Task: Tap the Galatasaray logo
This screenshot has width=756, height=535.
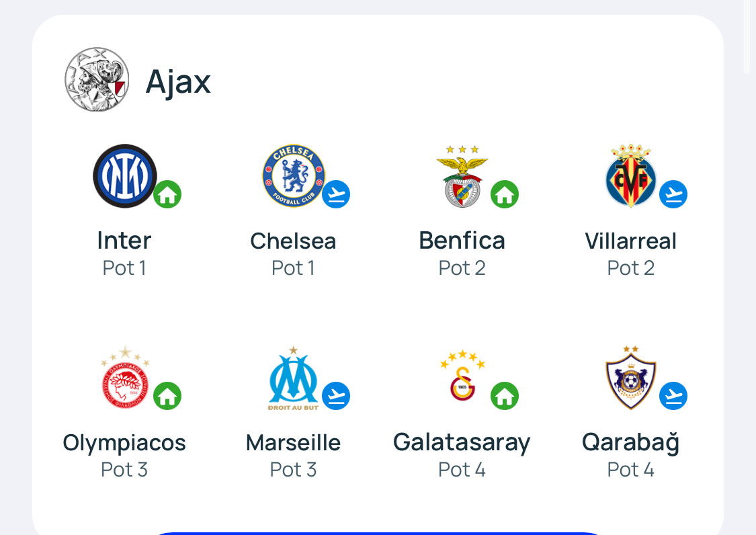Action: coord(462,376)
